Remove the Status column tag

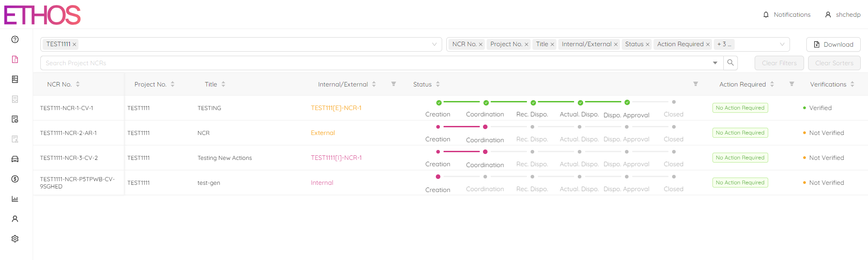coord(648,44)
